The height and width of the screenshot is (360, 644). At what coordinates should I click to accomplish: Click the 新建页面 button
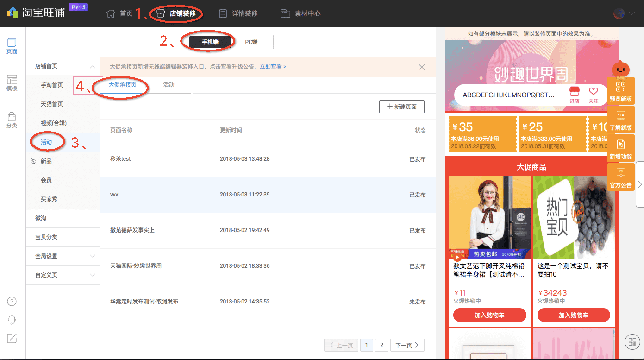[401, 106]
